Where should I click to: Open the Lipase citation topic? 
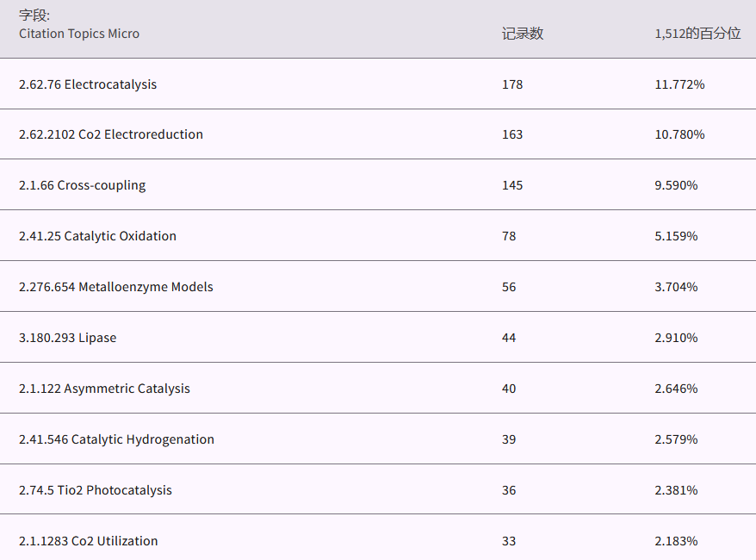tap(68, 338)
